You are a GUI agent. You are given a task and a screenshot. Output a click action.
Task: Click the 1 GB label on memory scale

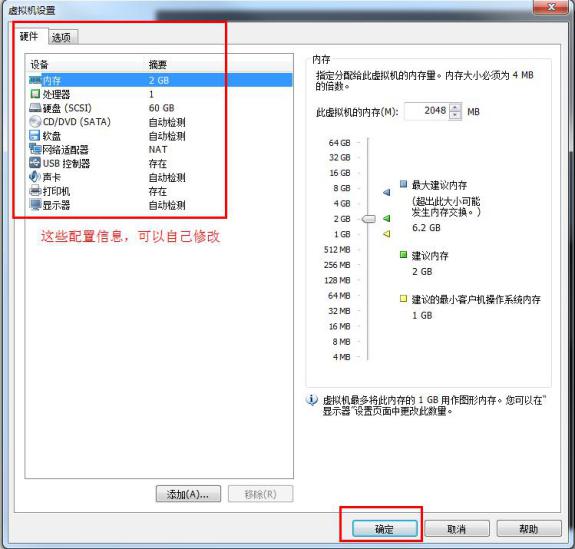tap(342, 234)
